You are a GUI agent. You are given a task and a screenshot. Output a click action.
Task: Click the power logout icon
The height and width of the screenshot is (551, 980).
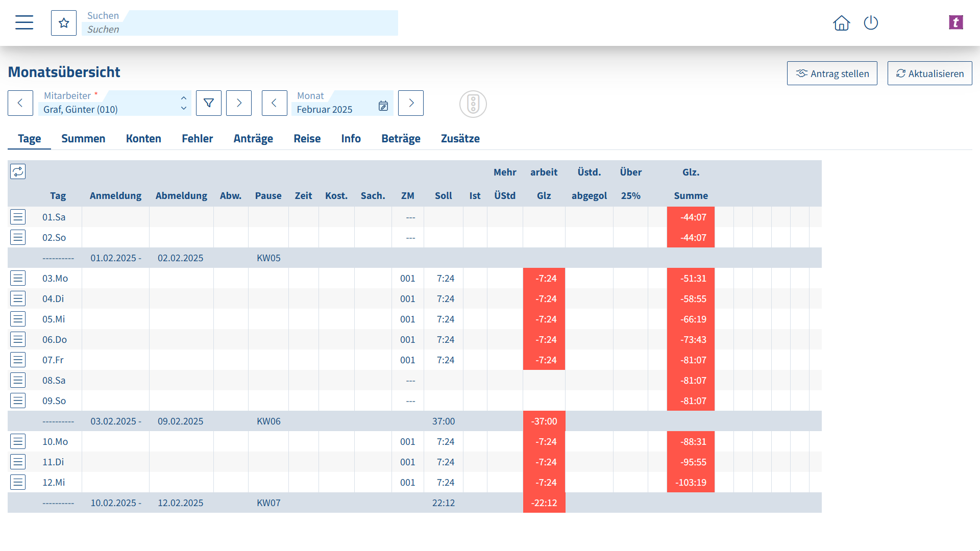click(871, 23)
